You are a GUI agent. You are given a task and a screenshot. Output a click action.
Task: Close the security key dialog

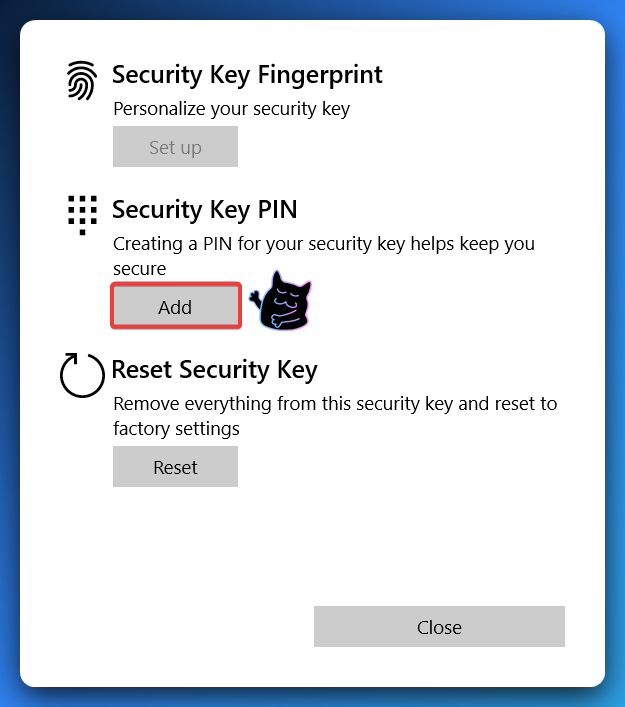439,627
